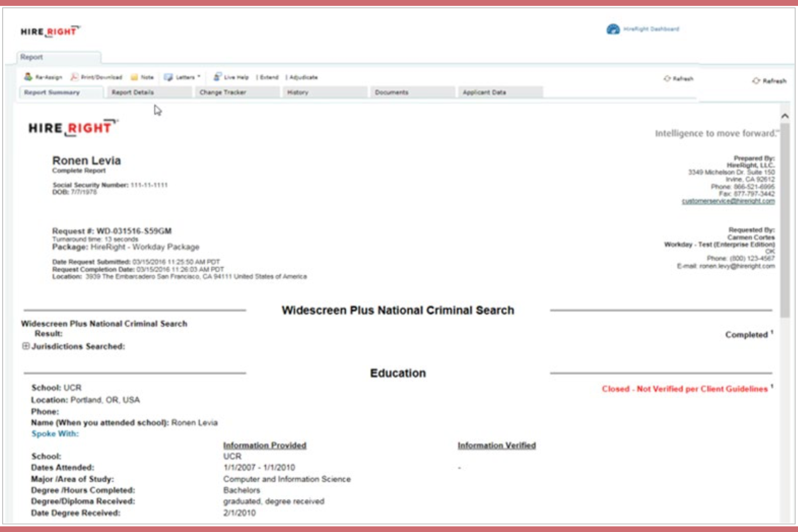This screenshot has height=532, width=798.
Task: Click the report's vertical scrollbar thumb
Action: (x=785, y=220)
